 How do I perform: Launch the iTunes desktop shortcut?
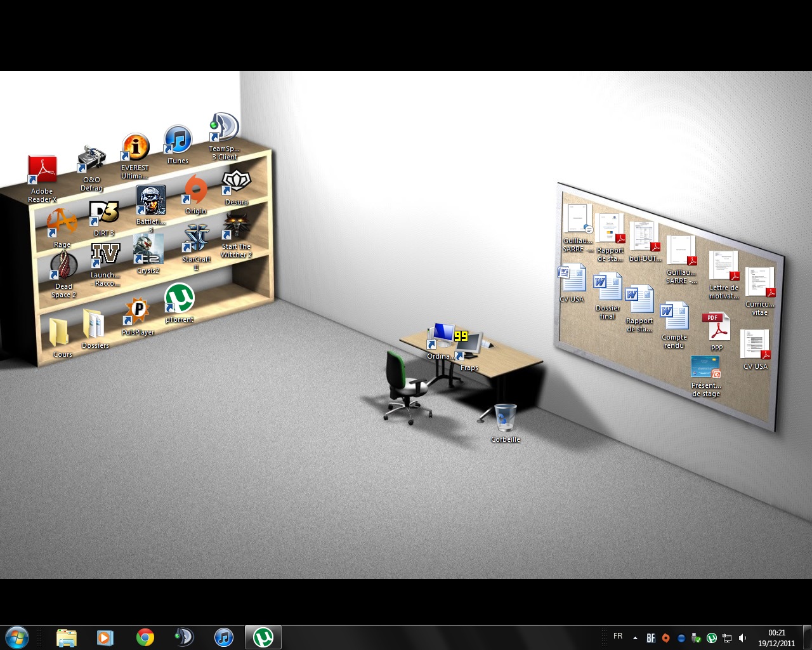[x=178, y=140]
